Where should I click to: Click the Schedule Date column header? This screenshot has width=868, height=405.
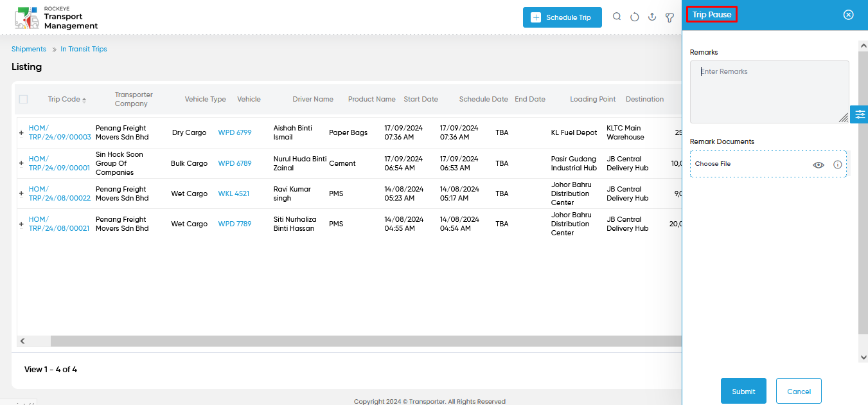pyautogui.click(x=484, y=99)
